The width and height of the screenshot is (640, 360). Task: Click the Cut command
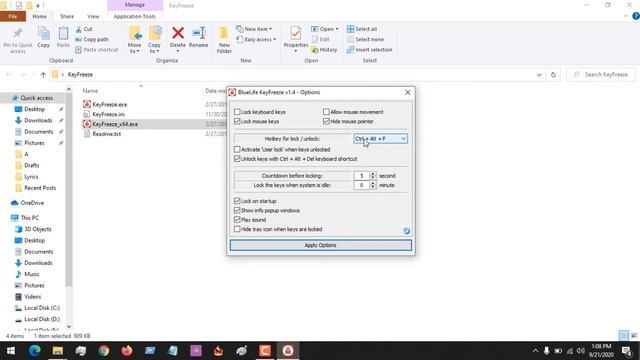click(x=84, y=29)
